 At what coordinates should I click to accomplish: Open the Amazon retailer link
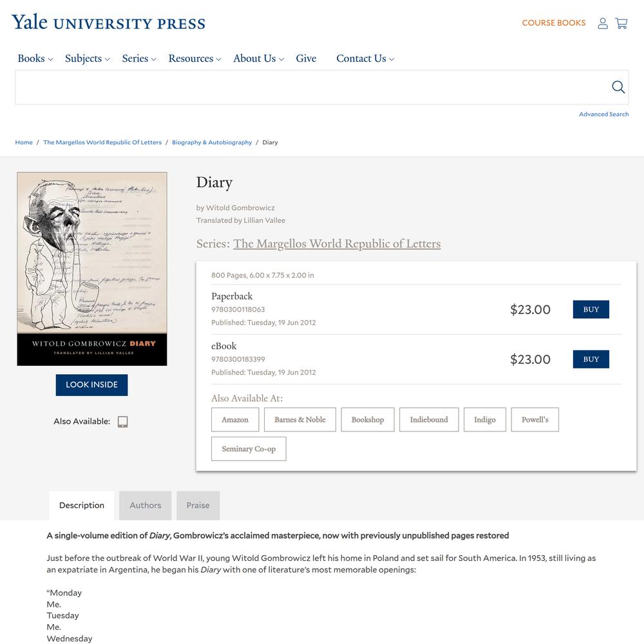coord(235,419)
